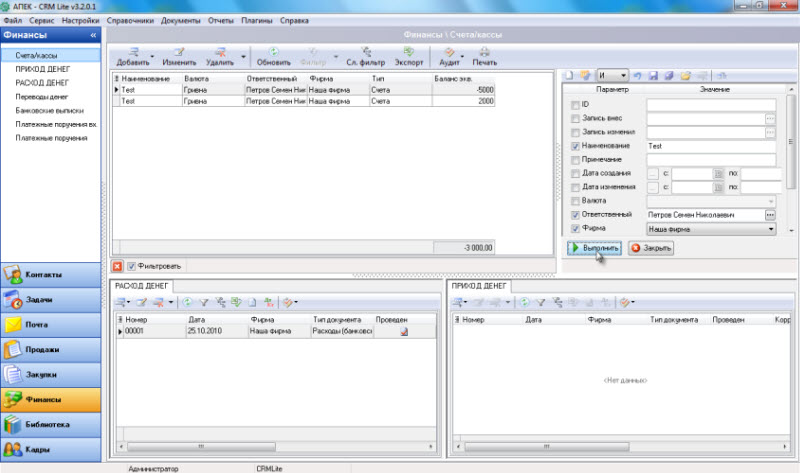The height and width of the screenshot is (473, 800).
Task: Enable the ID filter checkbox
Action: click(x=576, y=105)
